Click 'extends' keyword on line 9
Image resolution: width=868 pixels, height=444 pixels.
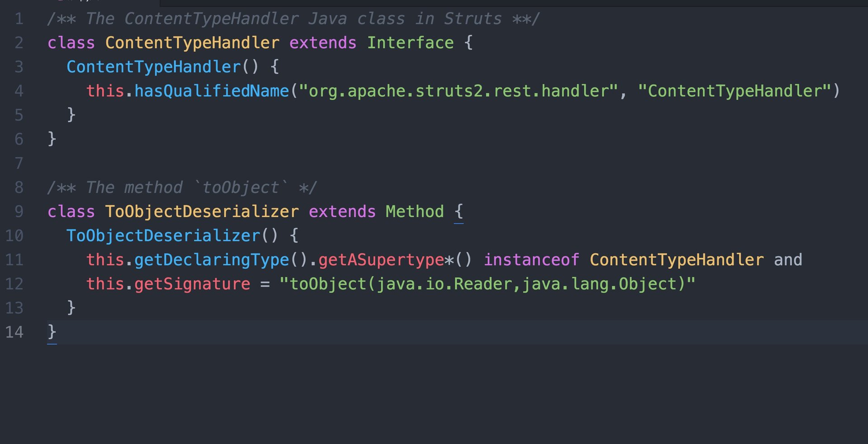[342, 211]
